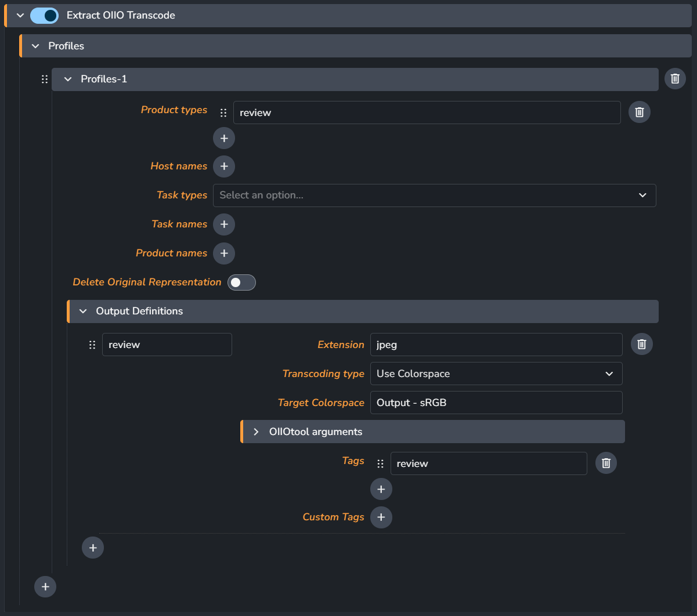This screenshot has height=616, width=697.
Task: Open the Task types dropdown
Action: pyautogui.click(x=434, y=195)
